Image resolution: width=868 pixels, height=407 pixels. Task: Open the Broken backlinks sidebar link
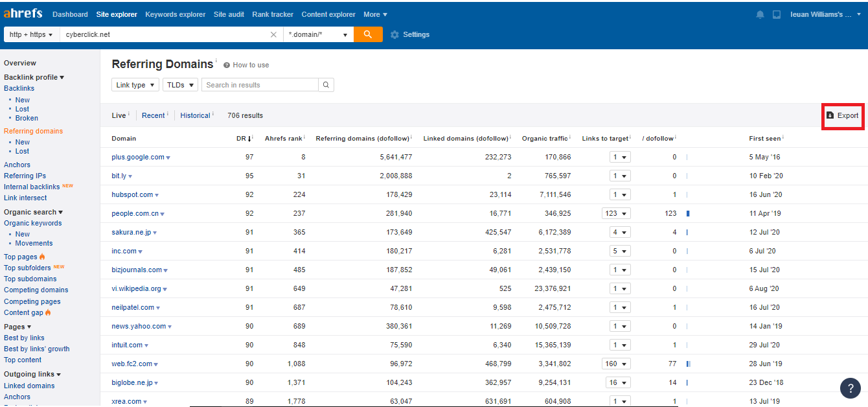tap(27, 118)
